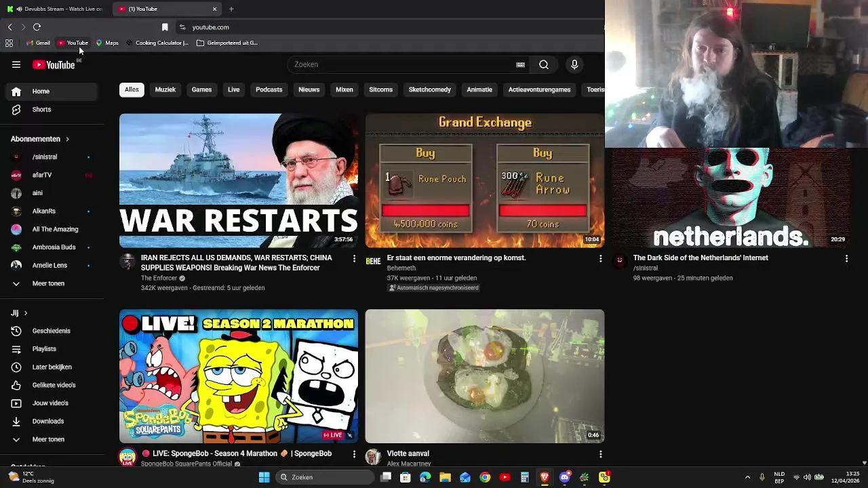Open options for Vlotte aanval video

[x=600, y=454]
